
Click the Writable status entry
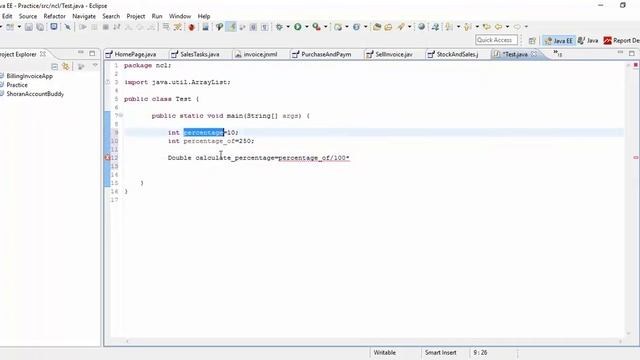385,353
